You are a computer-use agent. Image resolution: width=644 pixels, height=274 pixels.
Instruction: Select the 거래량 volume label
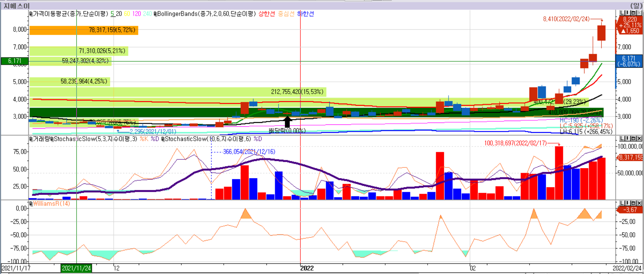click(x=42, y=139)
